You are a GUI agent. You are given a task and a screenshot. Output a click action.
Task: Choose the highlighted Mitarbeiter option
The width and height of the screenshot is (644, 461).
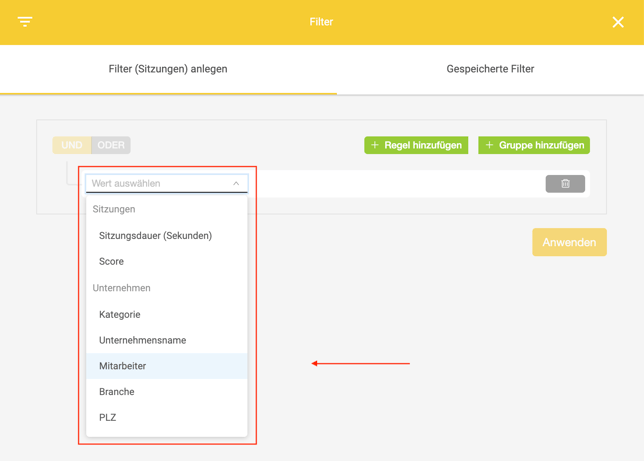click(x=123, y=366)
